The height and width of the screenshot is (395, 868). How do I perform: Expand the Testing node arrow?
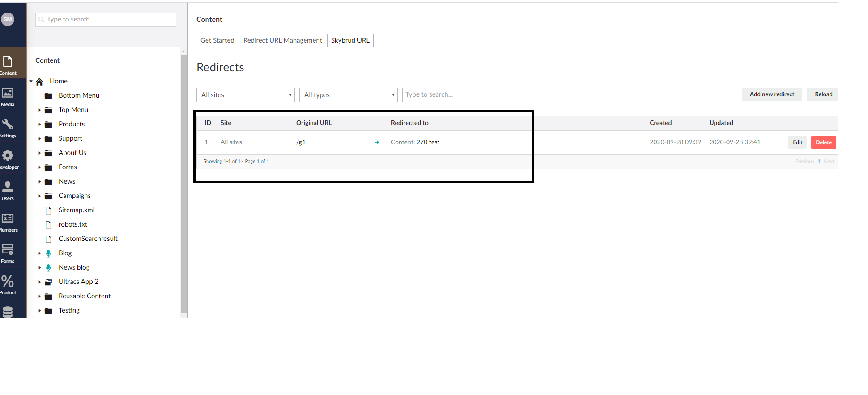point(39,311)
